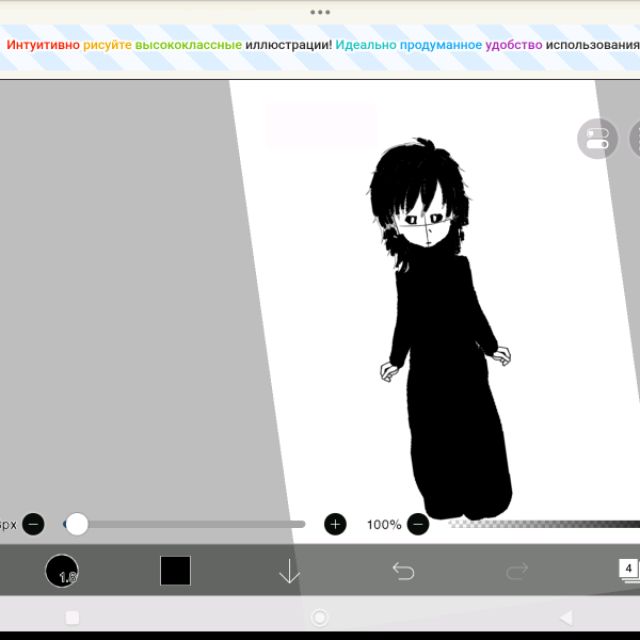
Task: Undo the last stroke
Action: pos(403,571)
